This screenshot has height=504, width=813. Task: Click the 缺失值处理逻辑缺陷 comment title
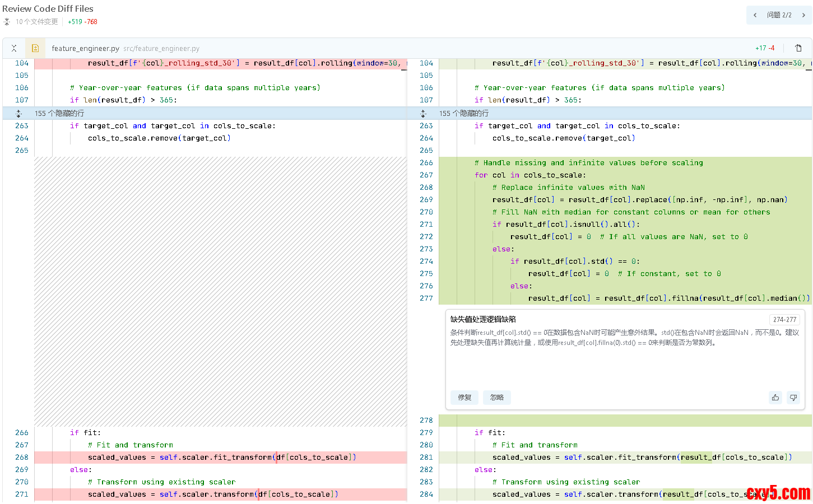coord(483,319)
